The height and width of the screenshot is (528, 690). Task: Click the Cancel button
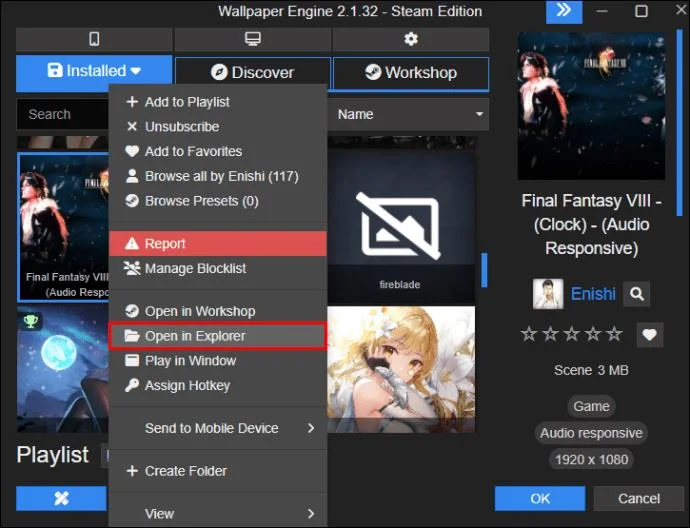pyautogui.click(x=639, y=499)
